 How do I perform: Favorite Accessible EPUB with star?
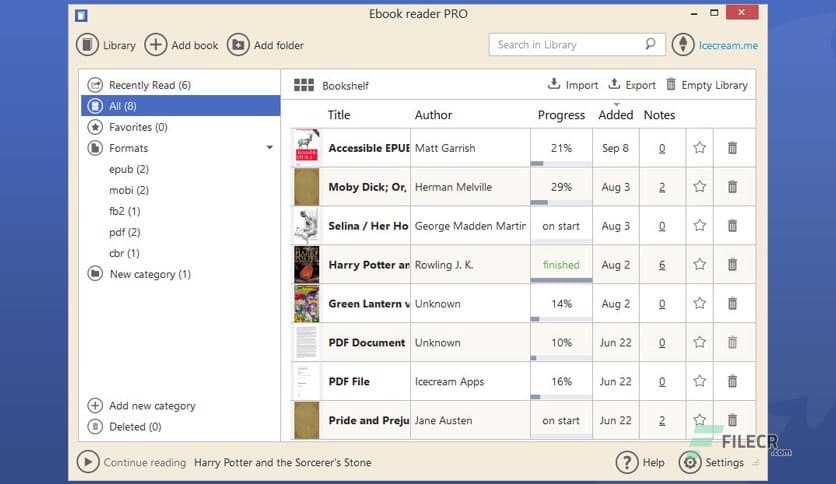coord(700,148)
